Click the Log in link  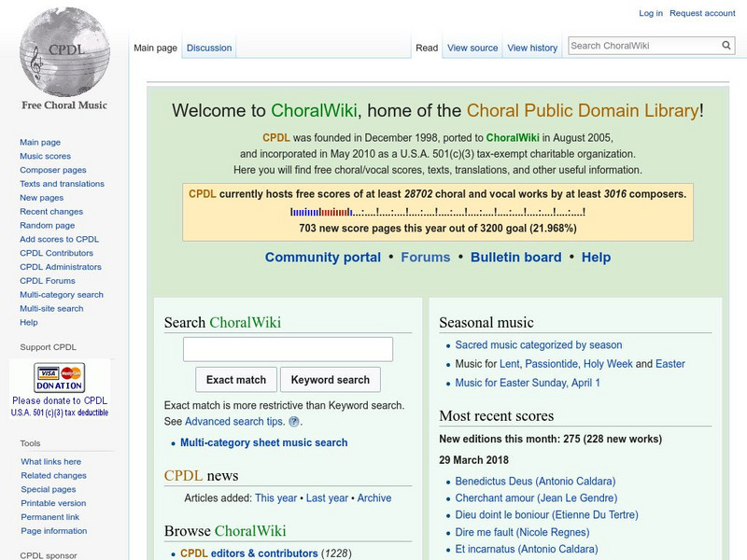pos(651,13)
